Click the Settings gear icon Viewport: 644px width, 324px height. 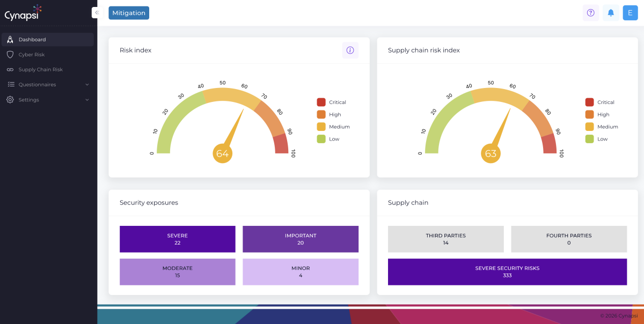click(10, 100)
